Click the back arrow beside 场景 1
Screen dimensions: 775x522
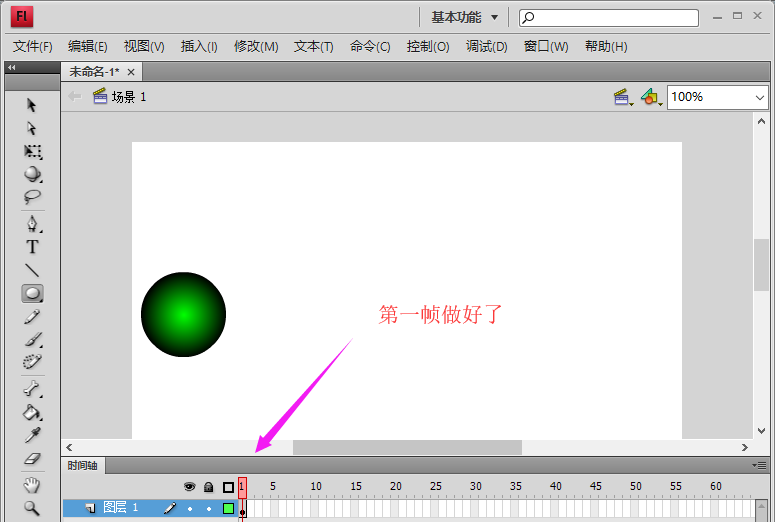(75, 96)
